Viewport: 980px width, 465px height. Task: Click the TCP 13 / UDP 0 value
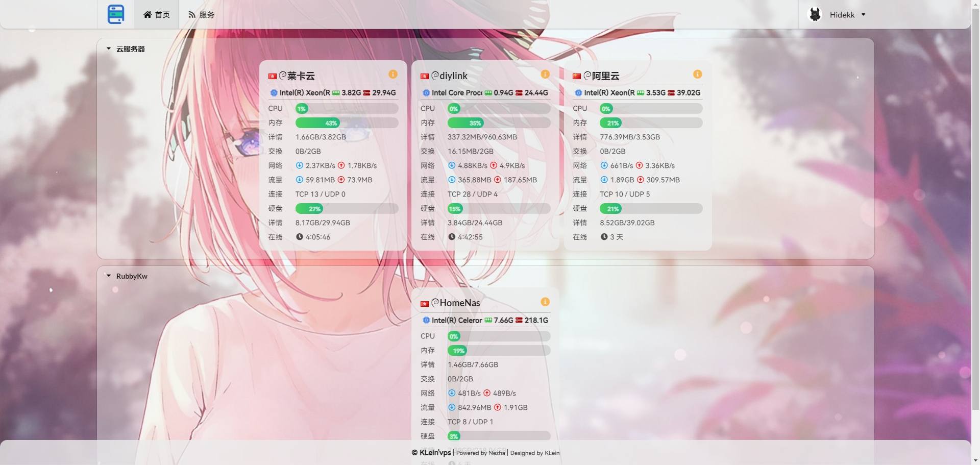click(x=320, y=194)
